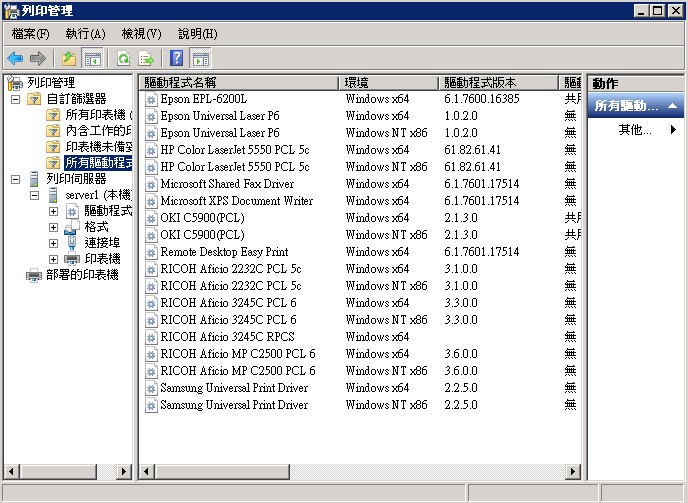Sort by 驅動程式版本 column header
Image resolution: width=688 pixels, height=503 pixels.
click(498, 83)
